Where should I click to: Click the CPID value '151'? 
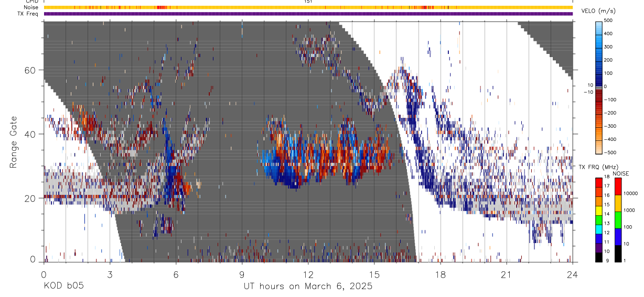pyautogui.click(x=308, y=2)
